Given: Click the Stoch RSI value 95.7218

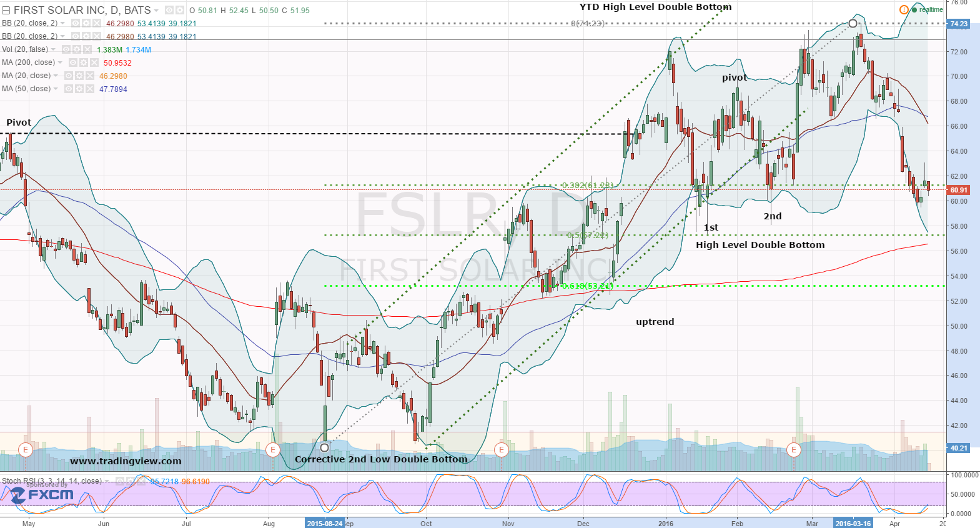Looking at the screenshot, I should pyautogui.click(x=164, y=482).
